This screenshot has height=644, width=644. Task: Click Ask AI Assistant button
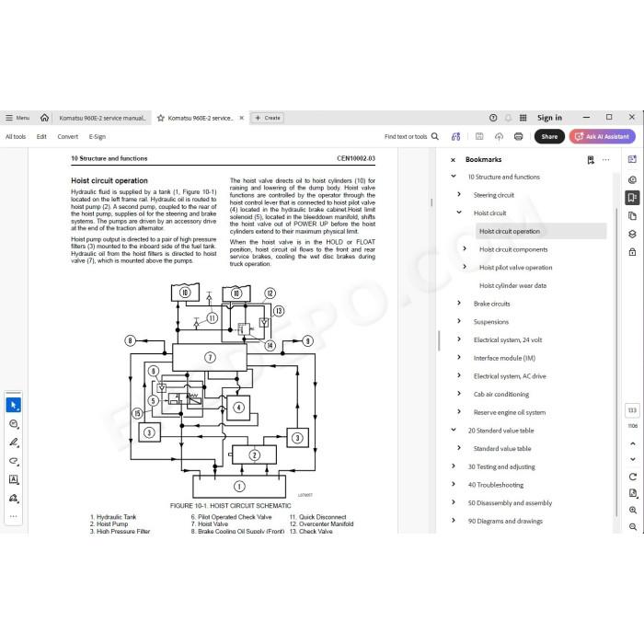(x=602, y=136)
